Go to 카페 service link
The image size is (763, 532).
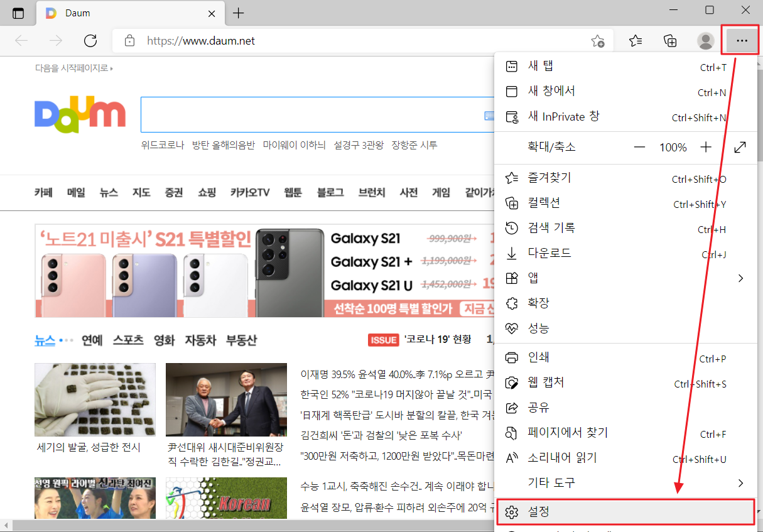[43, 192]
